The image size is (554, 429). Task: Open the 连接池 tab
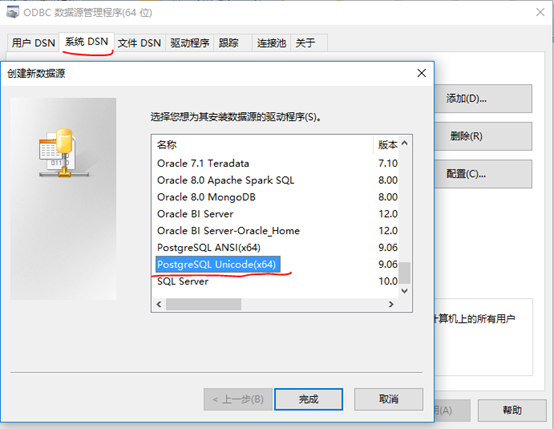[x=271, y=43]
